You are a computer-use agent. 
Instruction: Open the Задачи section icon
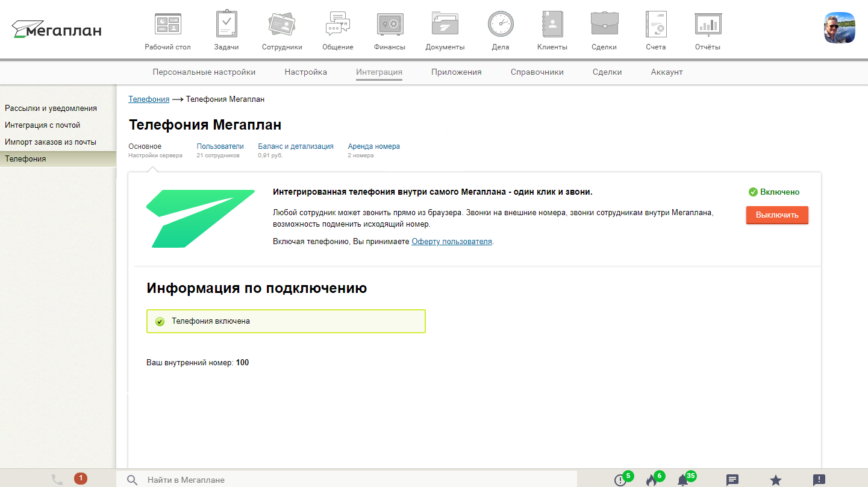pyautogui.click(x=226, y=24)
